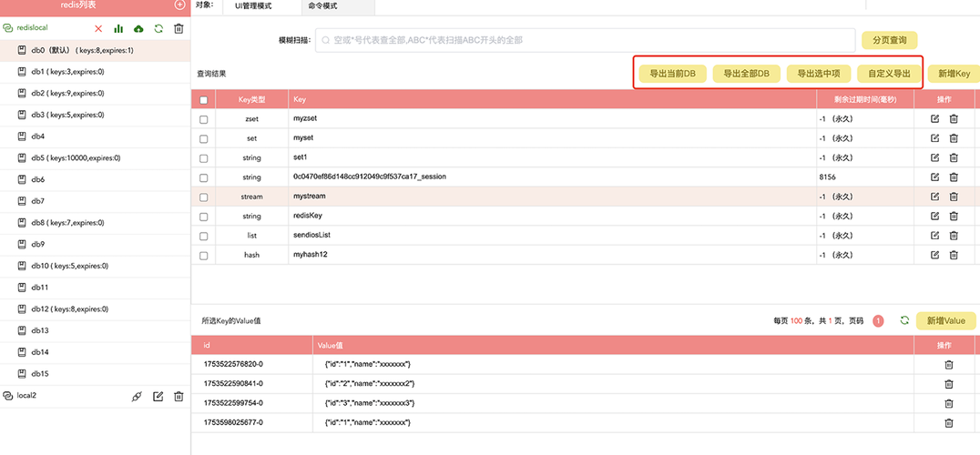Select the myhash12 key name cell
Viewport: 980px width, 455px height.
[553, 255]
